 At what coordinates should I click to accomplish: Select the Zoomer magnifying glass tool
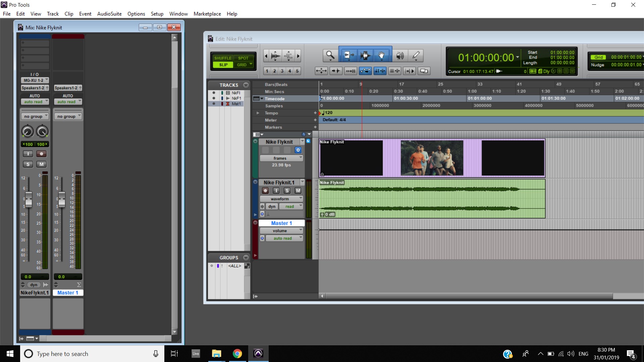(330, 55)
